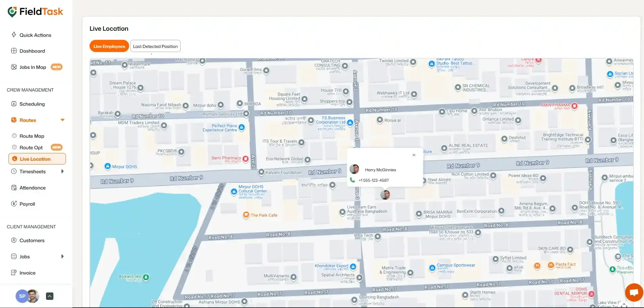Switch to Live Employees tab
This screenshot has height=308, width=644.
point(109,46)
